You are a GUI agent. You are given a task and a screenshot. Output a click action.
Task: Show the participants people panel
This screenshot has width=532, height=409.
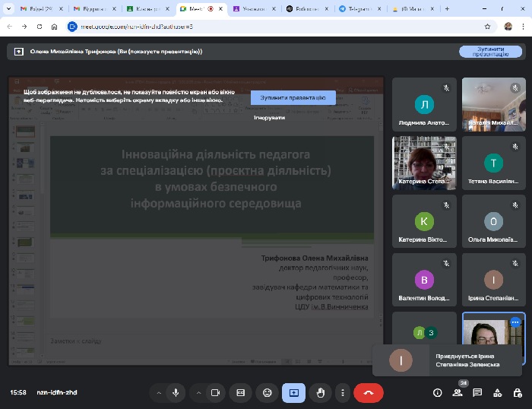[x=458, y=392]
